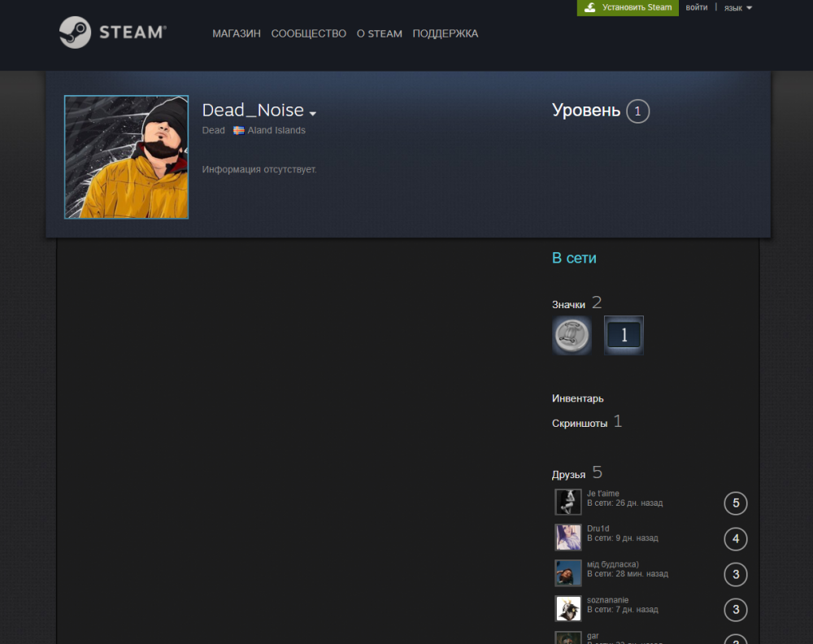Click the Установить Steam button

click(x=628, y=8)
